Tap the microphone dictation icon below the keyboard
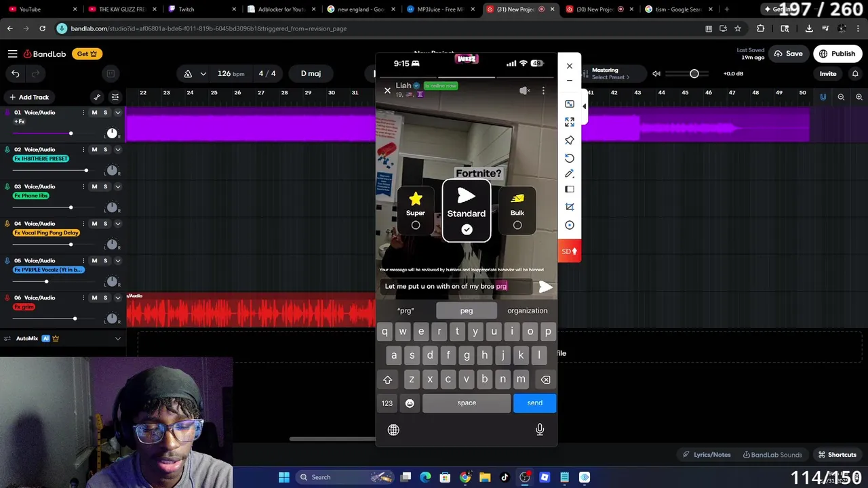The image size is (868, 488). click(540, 429)
